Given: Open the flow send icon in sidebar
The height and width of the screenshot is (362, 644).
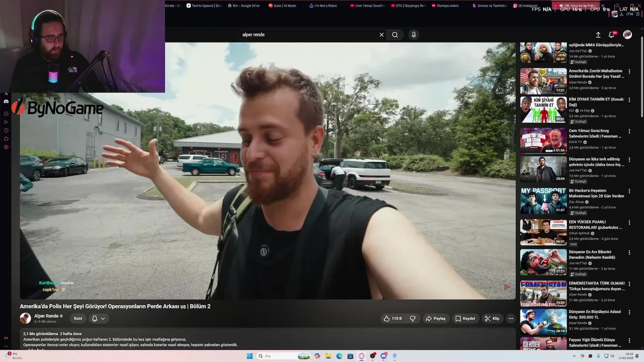Looking at the screenshot, I should [6, 122].
